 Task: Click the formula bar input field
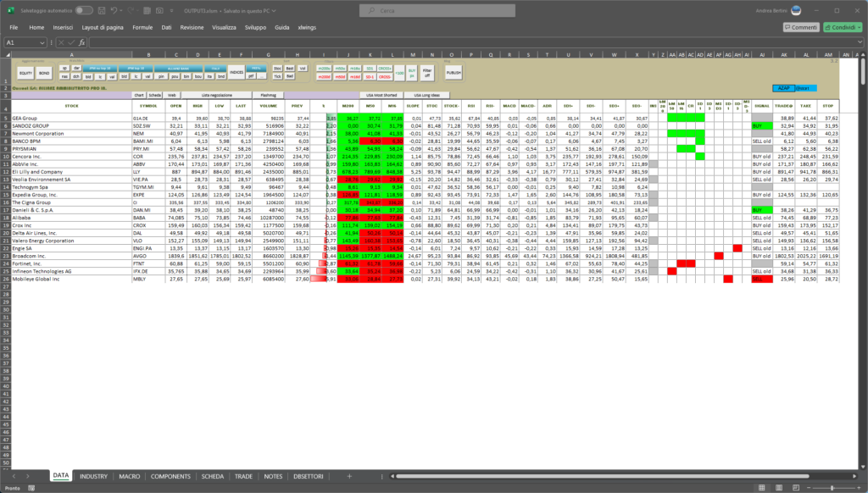[x=473, y=42]
